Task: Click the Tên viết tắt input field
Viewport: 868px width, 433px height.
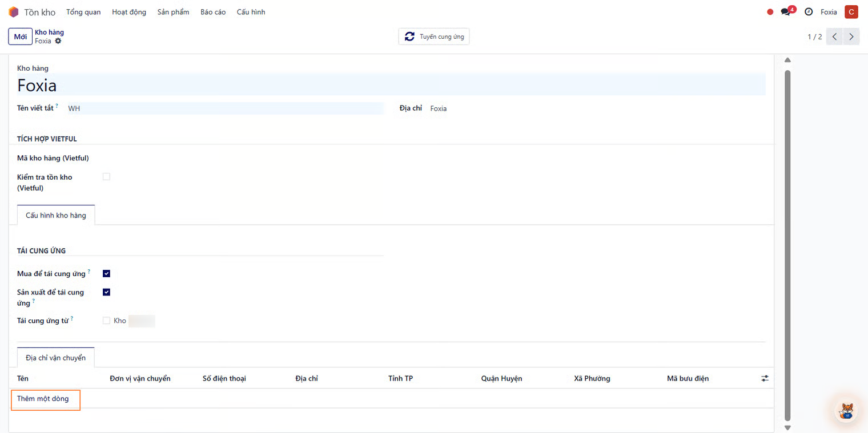Action: [x=225, y=108]
